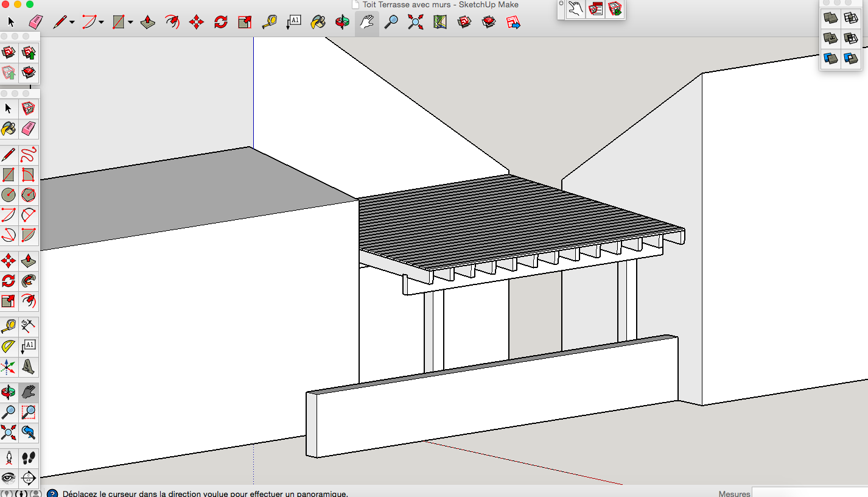Select the 3D Text tool

(x=29, y=367)
